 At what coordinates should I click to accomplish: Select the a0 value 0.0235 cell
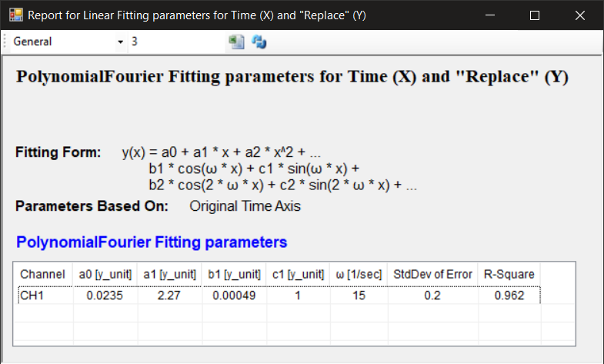tap(105, 295)
